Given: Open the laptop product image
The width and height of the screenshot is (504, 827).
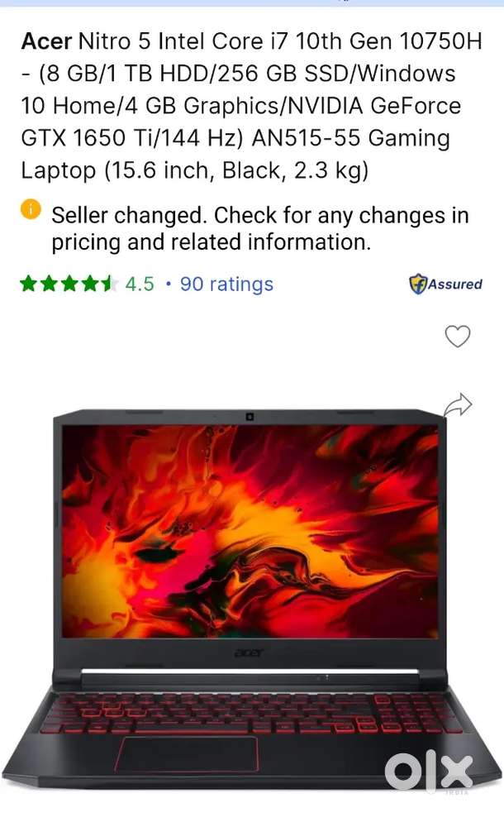Looking at the screenshot, I should click(x=251, y=599).
